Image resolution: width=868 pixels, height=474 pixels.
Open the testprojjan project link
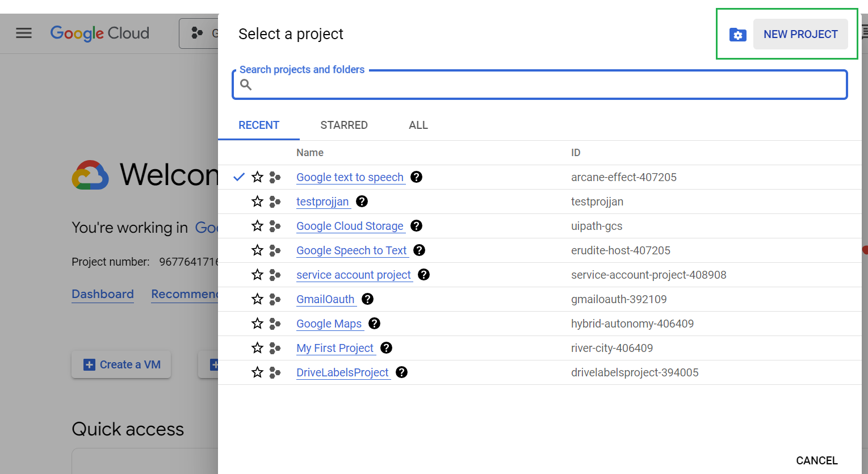pos(322,202)
